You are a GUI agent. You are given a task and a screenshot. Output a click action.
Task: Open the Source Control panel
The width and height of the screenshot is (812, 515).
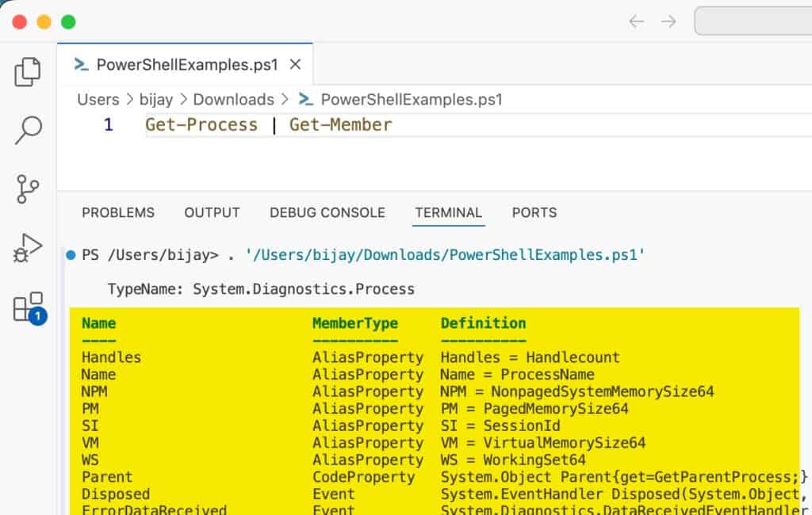coord(28,189)
